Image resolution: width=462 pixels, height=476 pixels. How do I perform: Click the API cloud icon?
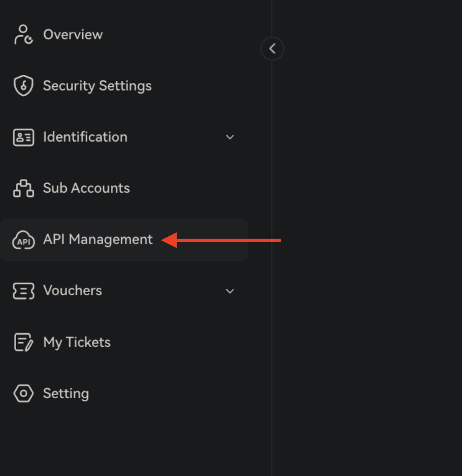23,240
